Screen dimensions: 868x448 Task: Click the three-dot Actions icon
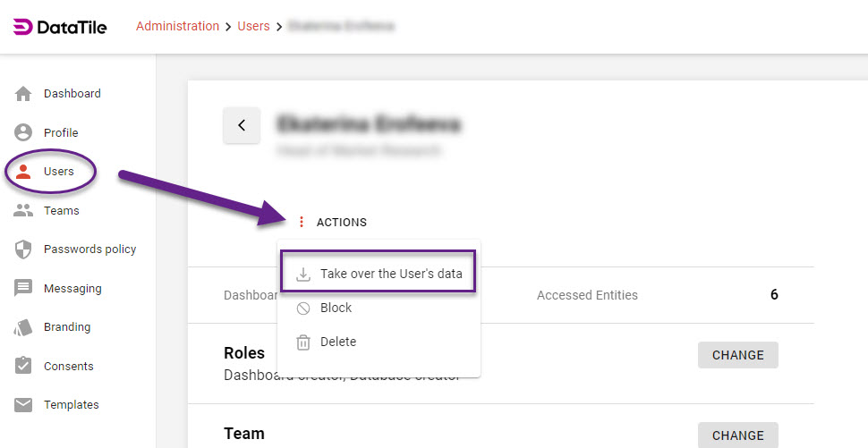[x=302, y=223]
